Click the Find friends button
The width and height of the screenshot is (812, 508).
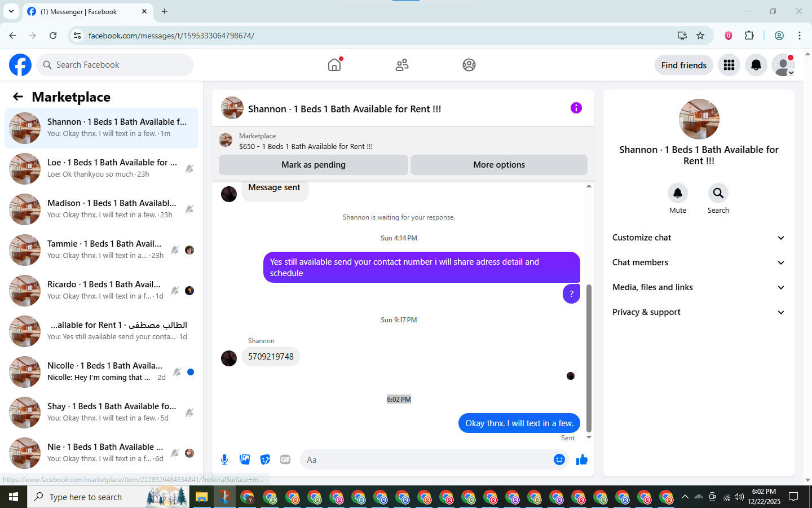click(684, 65)
